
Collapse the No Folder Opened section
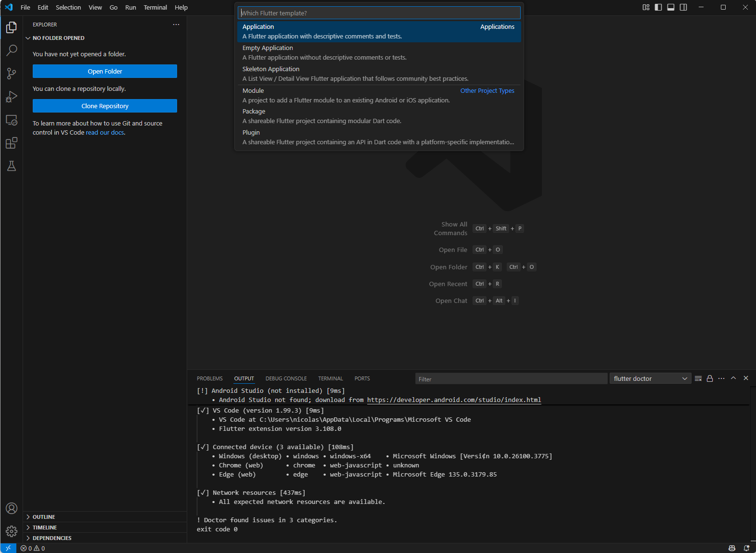[105, 38]
